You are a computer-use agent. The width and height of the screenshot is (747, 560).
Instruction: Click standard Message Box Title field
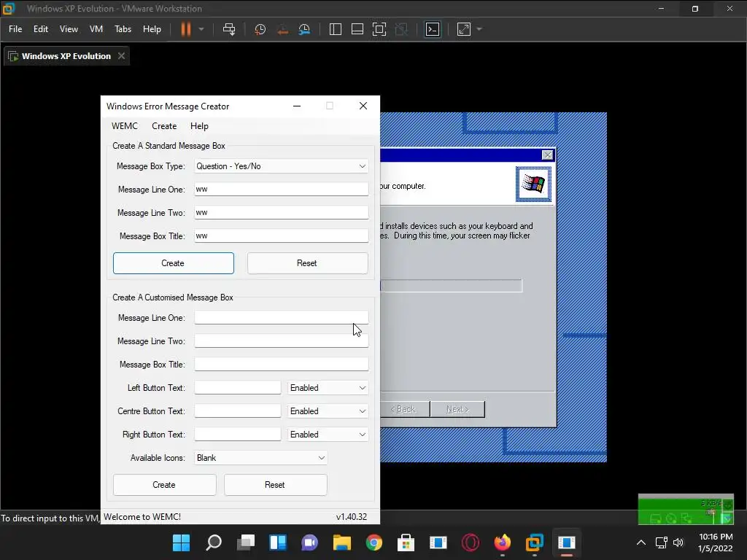pos(281,236)
